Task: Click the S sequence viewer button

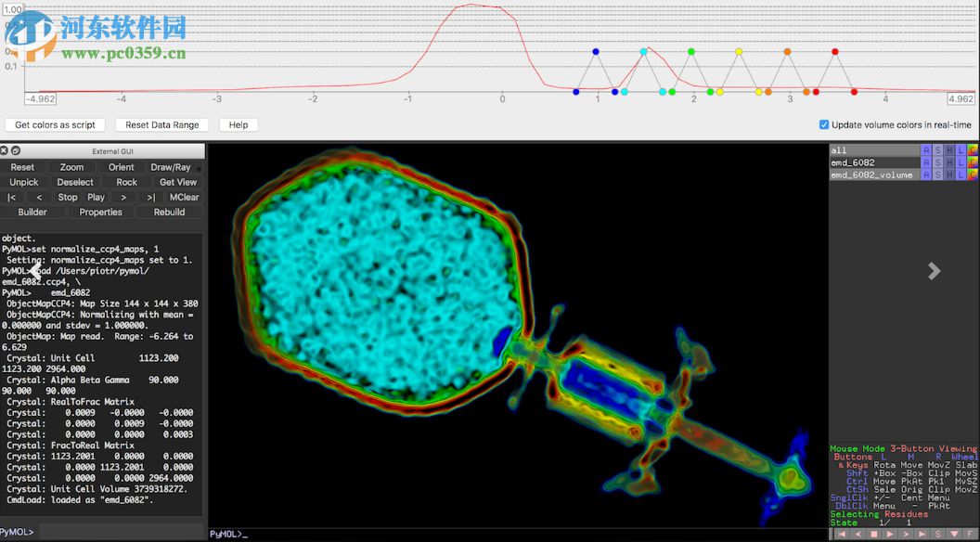Action: click(938, 534)
